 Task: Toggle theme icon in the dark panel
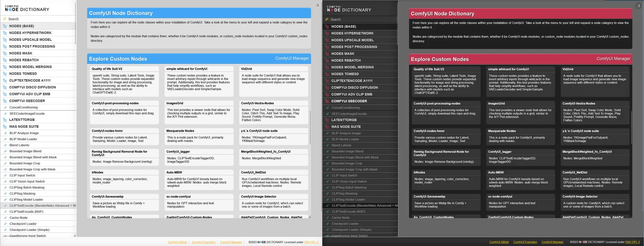point(639,5)
